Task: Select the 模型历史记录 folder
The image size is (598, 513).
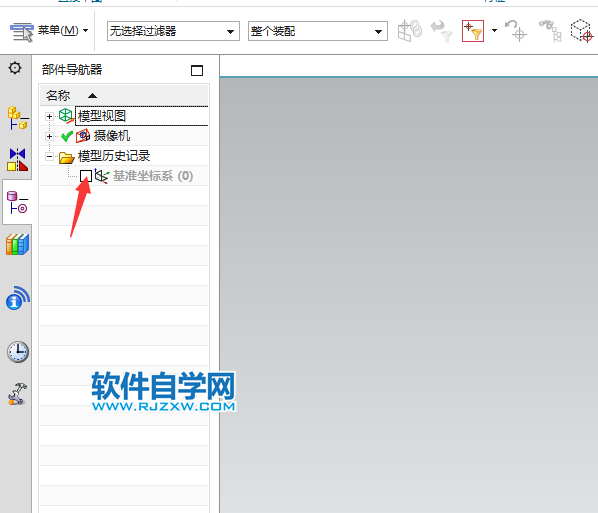Action: pos(114,156)
